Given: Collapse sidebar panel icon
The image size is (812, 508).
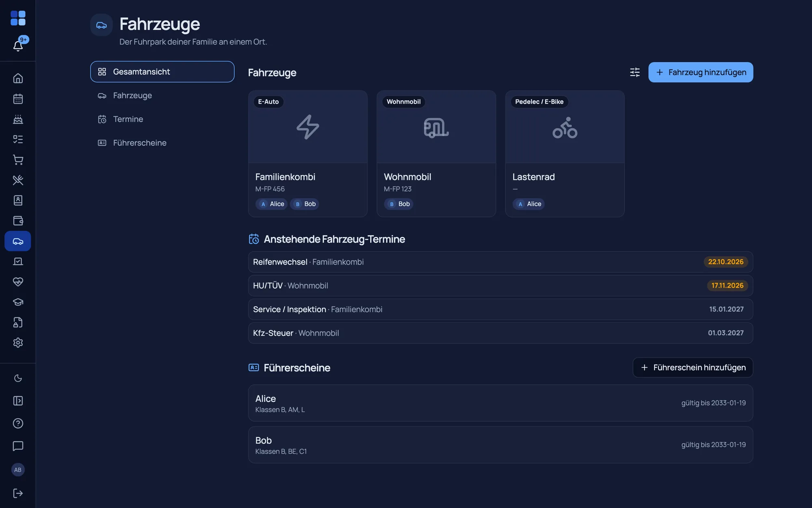Looking at the screenshot, I should point(18,401).
